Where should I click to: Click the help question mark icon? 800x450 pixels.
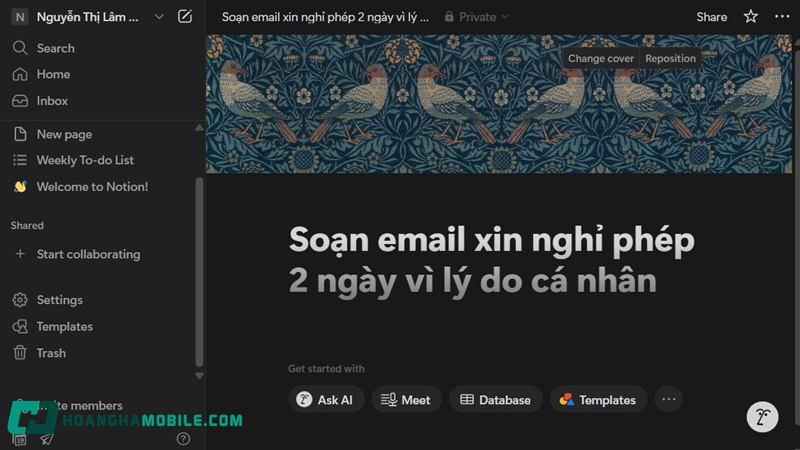pos(183,438)
